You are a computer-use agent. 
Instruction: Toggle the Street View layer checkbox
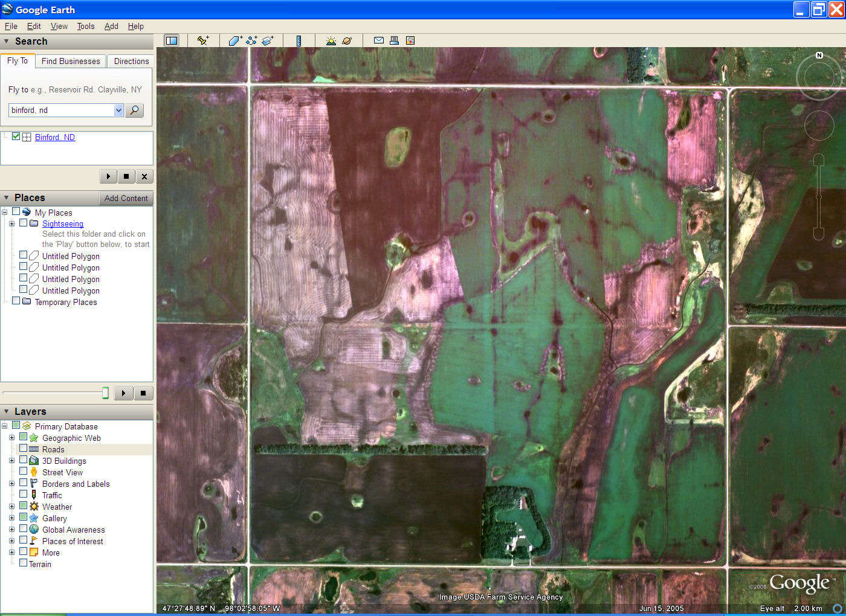(23, 472)
